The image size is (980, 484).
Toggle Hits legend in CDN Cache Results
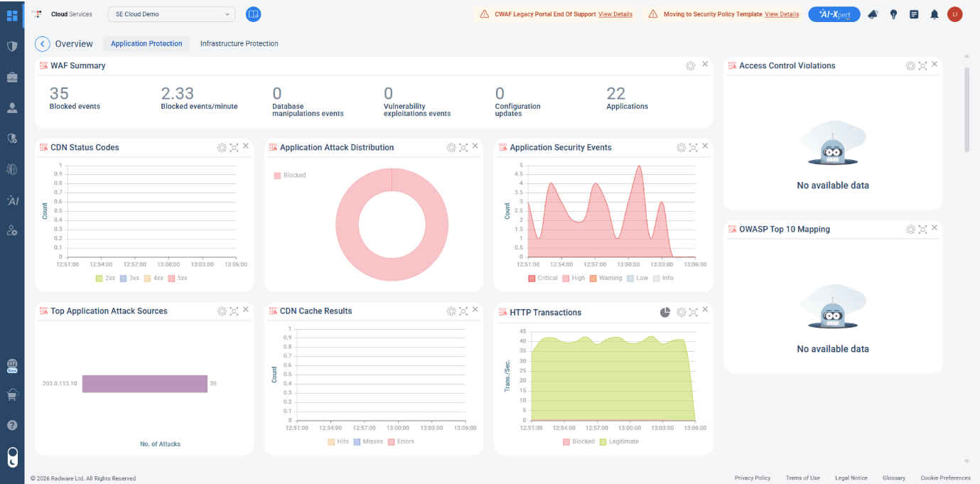[x=338, y=441]
